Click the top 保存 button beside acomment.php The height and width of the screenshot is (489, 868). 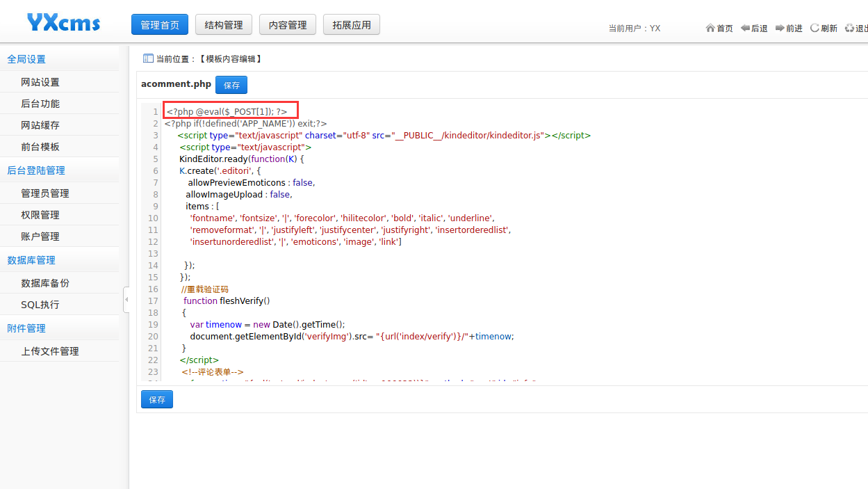pyautogui.click(x=231, y=85)
